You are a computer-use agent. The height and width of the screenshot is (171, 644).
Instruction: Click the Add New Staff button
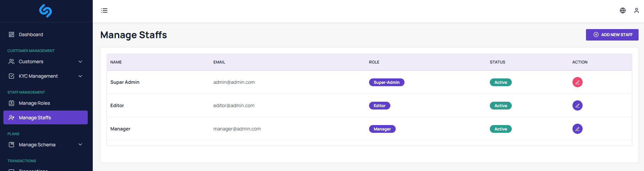click(x=612, y=35)
